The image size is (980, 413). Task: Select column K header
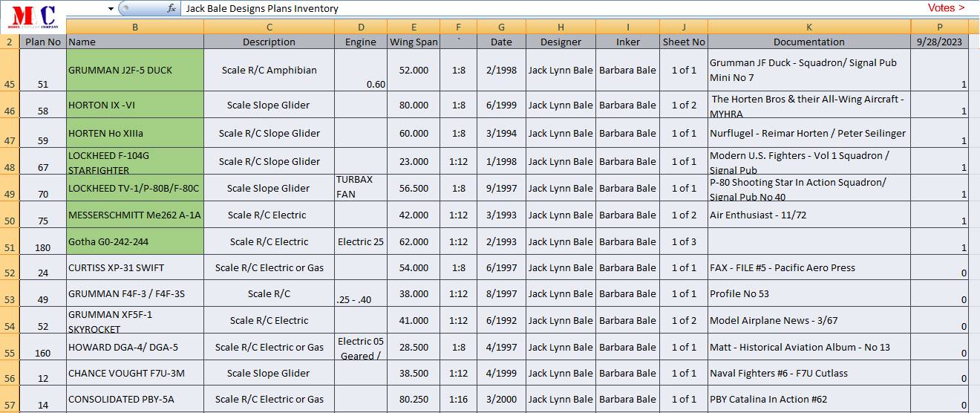[809, 27]
